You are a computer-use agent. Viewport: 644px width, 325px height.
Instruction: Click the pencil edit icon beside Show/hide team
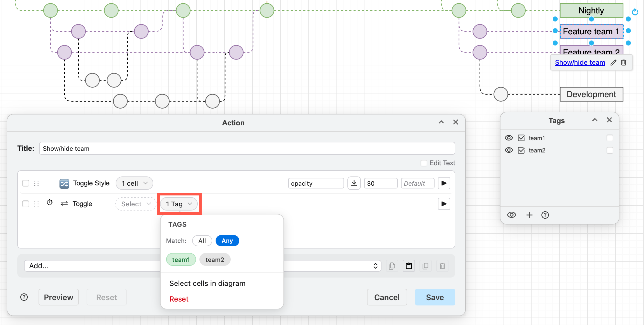tap(613, 63)
